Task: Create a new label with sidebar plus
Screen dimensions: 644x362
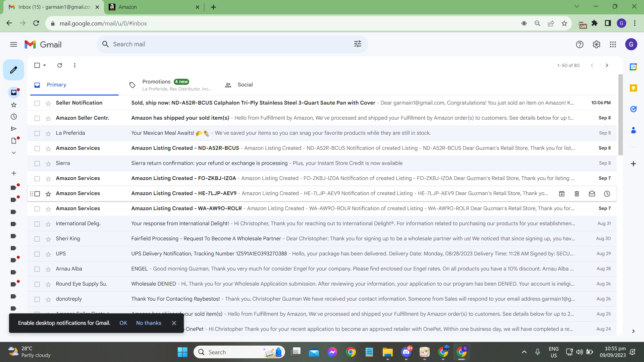Action: click(14, 173)
